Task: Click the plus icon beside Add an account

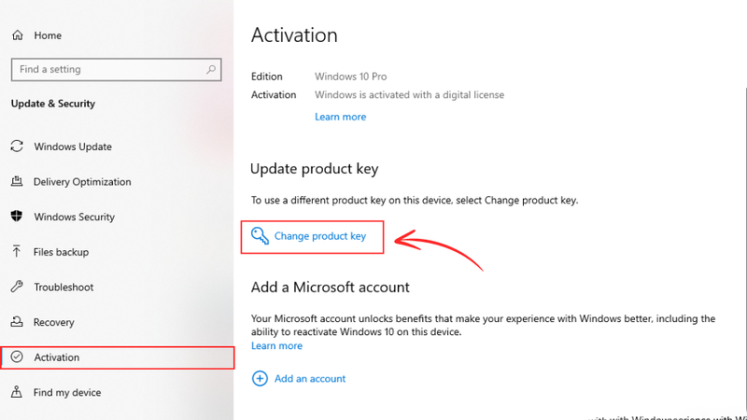Action: [260, 379]
